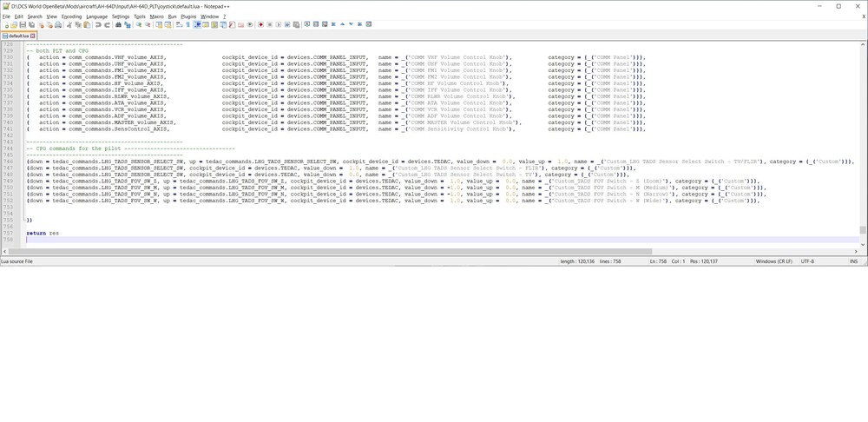Collapse the fold marker at line 755
This screenshot has width=868, height=422.
tap(23, 221)
